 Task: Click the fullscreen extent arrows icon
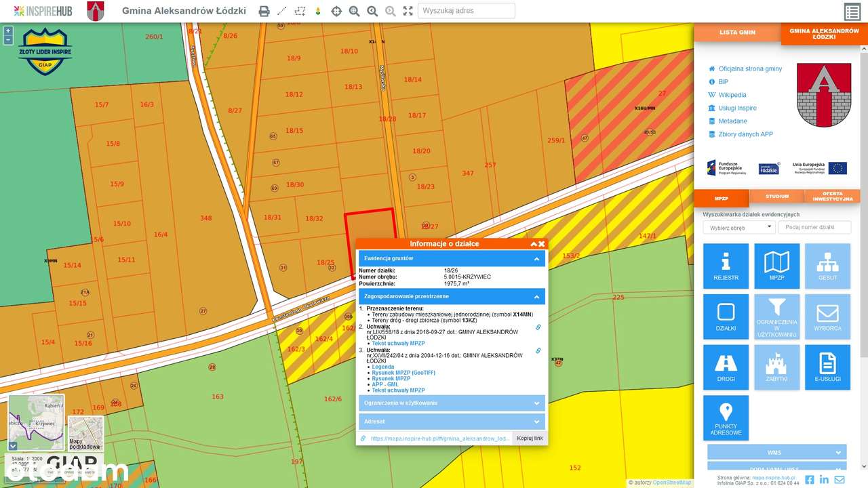(x=408, y=11)
